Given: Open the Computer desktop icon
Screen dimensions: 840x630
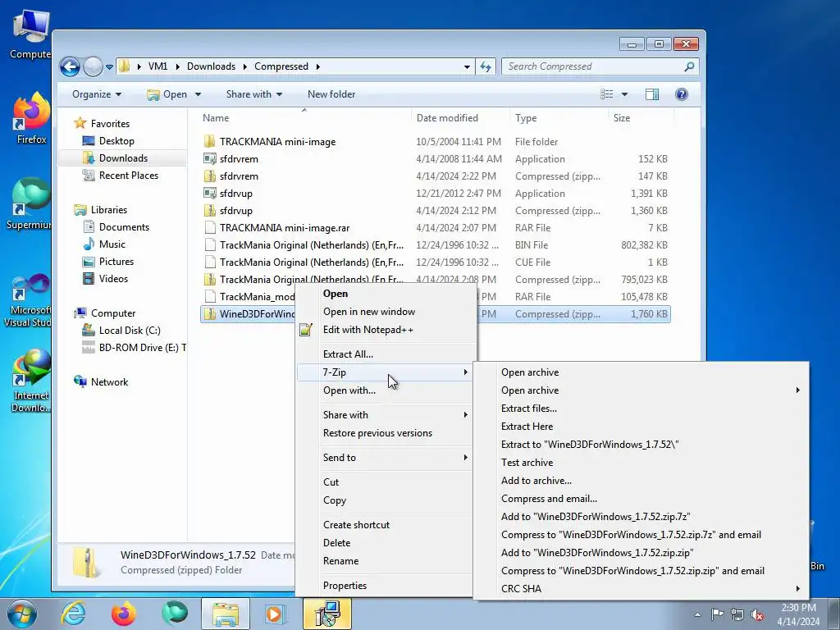Looking at the screenshot, I should [x=31, y=34].
